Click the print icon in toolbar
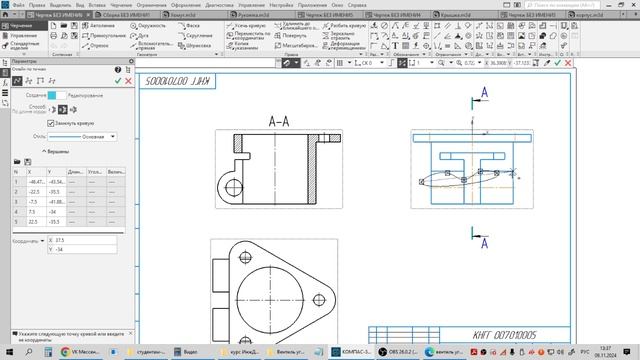This screenshot has height=360, width=640. [53, 36]
